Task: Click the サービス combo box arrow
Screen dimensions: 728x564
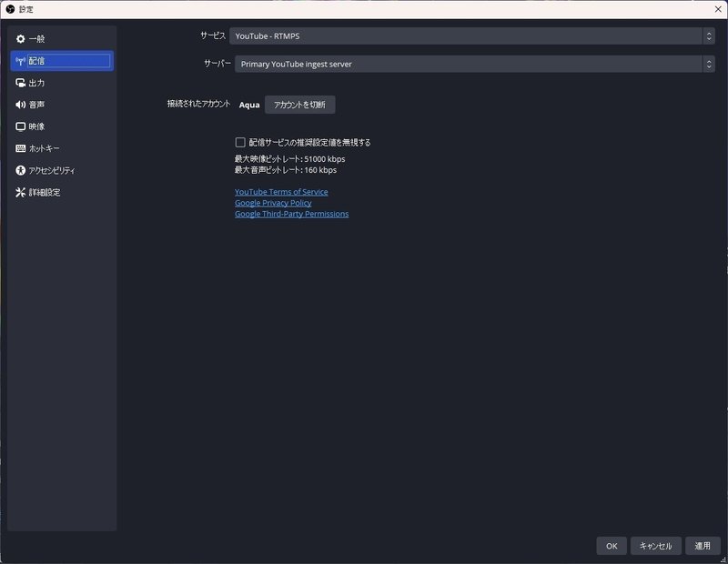Action: click(x=709, y=36)
